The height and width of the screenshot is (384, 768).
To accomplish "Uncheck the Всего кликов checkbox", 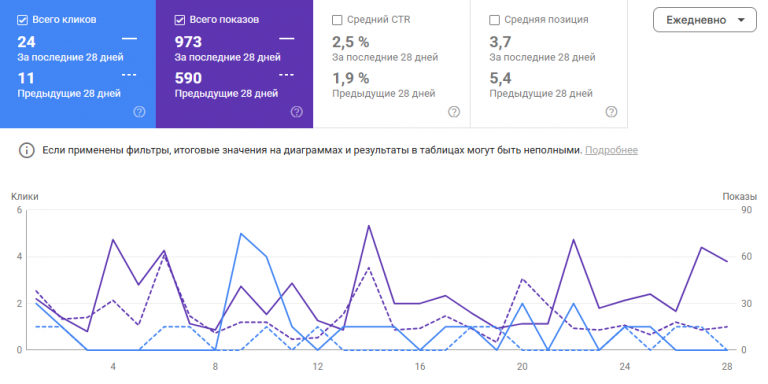I will pyautogui.click(x=22, y=20).
